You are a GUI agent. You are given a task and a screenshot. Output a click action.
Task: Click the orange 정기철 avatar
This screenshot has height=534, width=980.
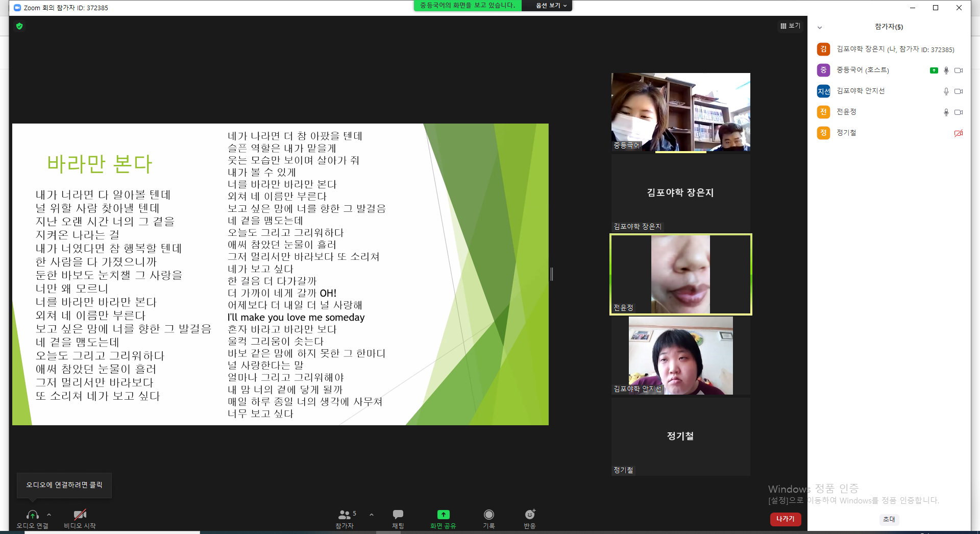823,133
